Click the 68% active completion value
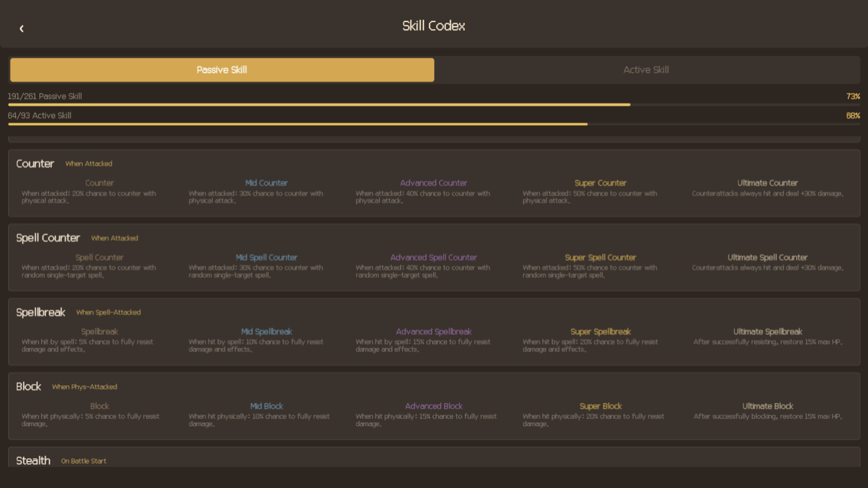The image size is (868, 488). point(853,116)
